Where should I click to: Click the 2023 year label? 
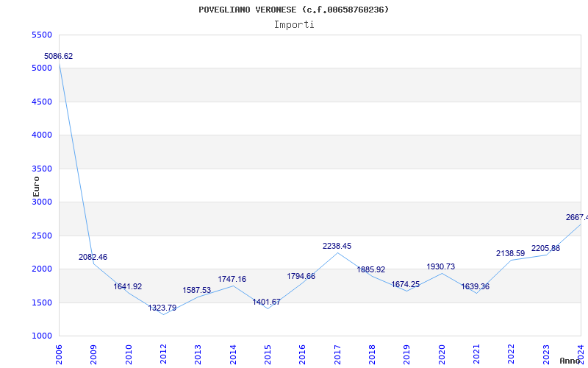[x=546, y=355]
